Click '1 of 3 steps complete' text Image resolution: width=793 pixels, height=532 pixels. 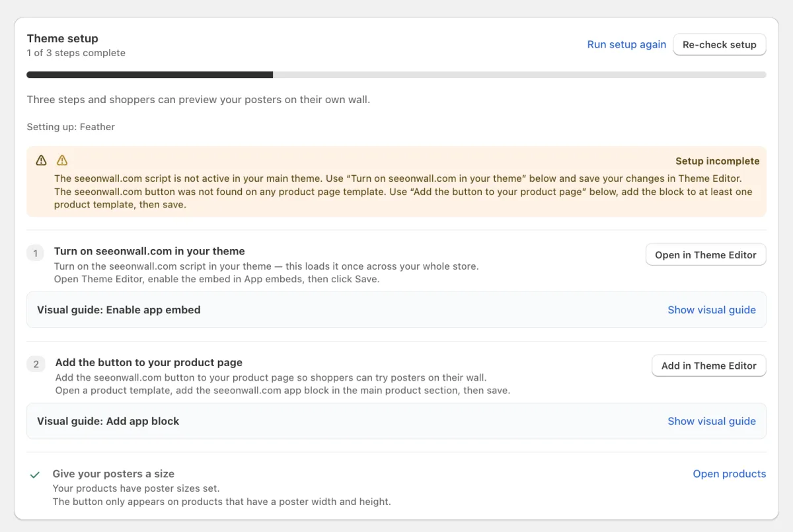[x=76, y=53]
